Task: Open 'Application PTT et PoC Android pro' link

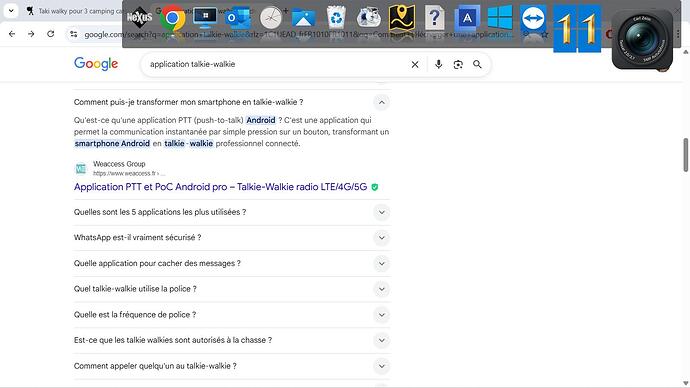Action: point(220,187)
